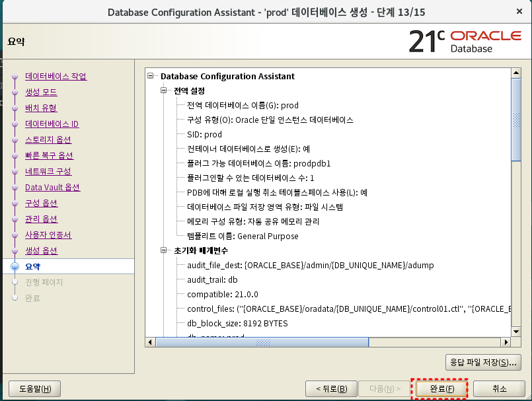Click the Database Configuration Assistant tree label
Viewport: 532px width, 401px height.
[x=227, y=77]
